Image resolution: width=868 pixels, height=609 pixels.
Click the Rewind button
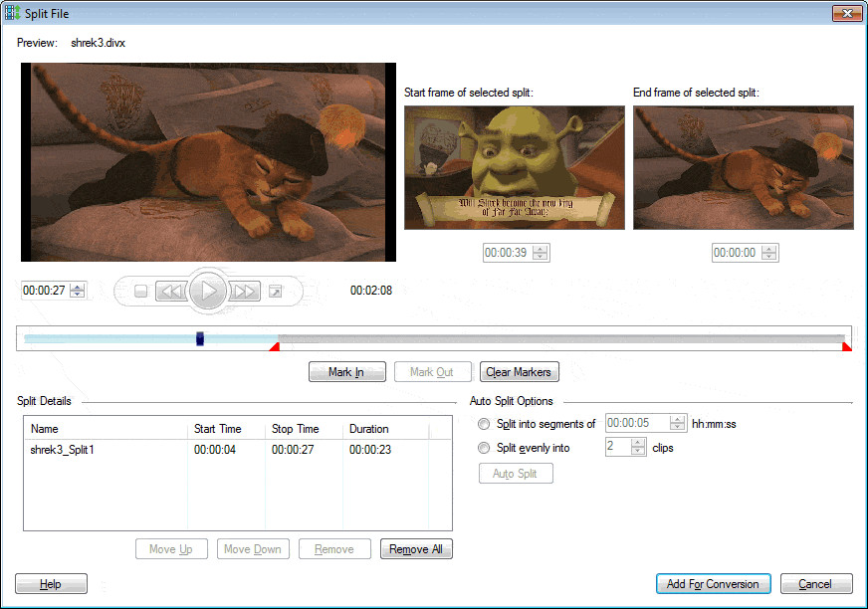(171, 291)
